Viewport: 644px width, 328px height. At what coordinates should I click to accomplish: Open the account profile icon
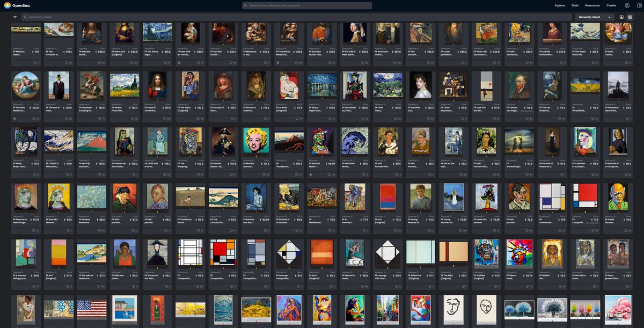(627, 5)
